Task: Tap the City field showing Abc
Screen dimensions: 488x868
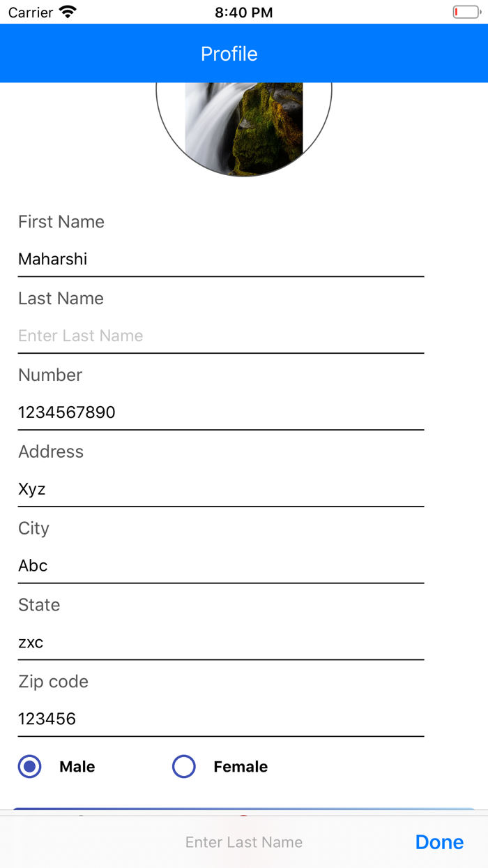Action: pos(220,566)
